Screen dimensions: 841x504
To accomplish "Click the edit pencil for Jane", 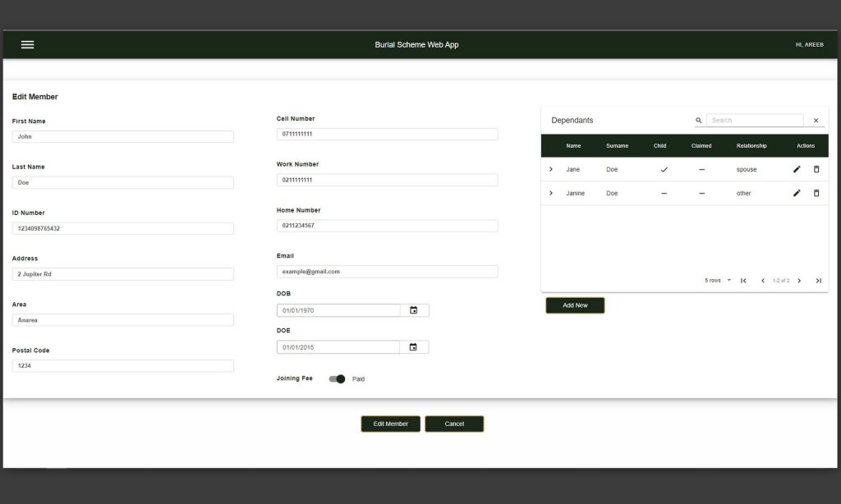I will point(796,169).
